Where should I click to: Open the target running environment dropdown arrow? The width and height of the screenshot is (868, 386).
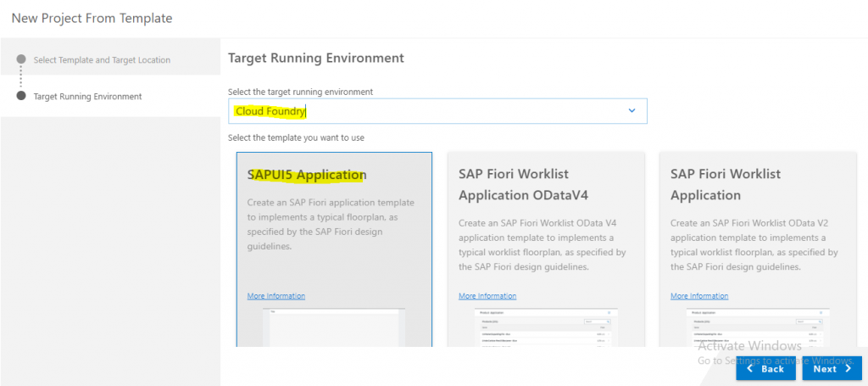[632, 111]
